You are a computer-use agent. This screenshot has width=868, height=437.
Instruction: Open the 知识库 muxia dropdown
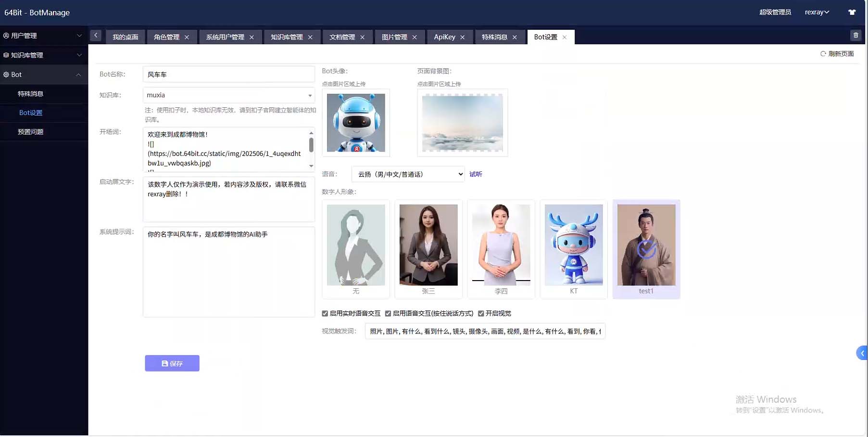[x=229, y=95]
